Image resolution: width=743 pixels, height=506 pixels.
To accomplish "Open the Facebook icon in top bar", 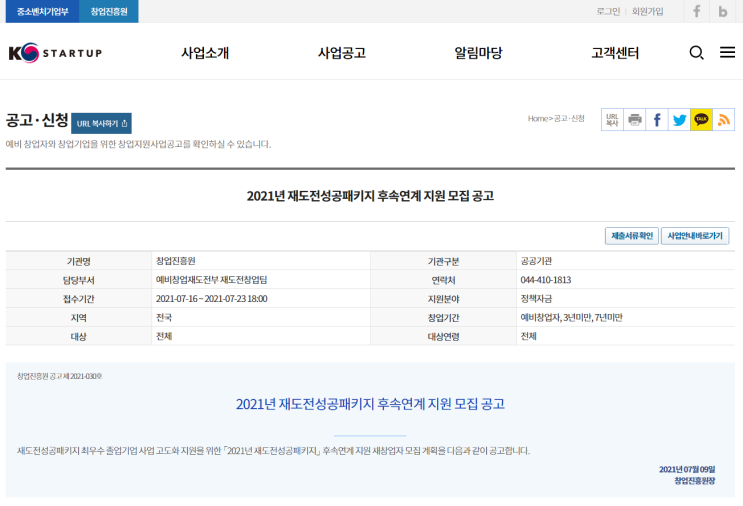I will pos(697,11).
